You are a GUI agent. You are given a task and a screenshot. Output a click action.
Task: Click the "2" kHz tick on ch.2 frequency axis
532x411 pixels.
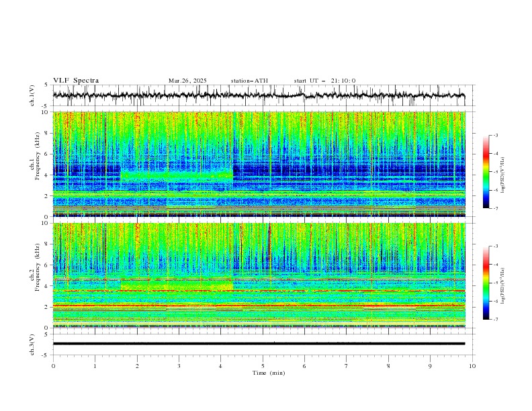pos(47,307)
